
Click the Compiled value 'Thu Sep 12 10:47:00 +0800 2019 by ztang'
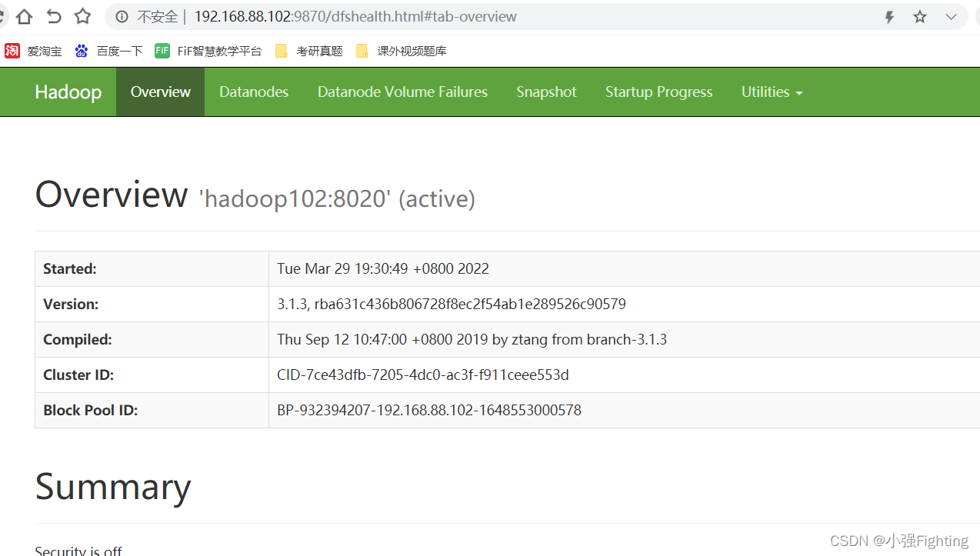[x=472, y=339]
